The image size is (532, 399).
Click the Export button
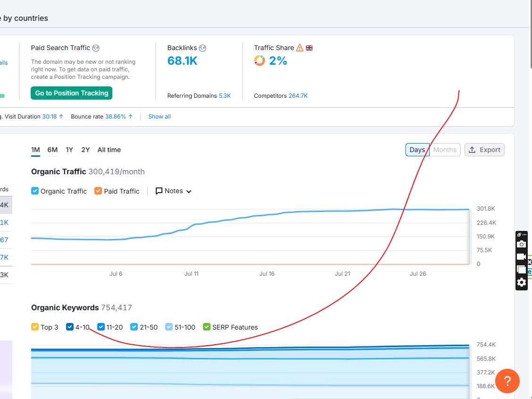(484, 150)
